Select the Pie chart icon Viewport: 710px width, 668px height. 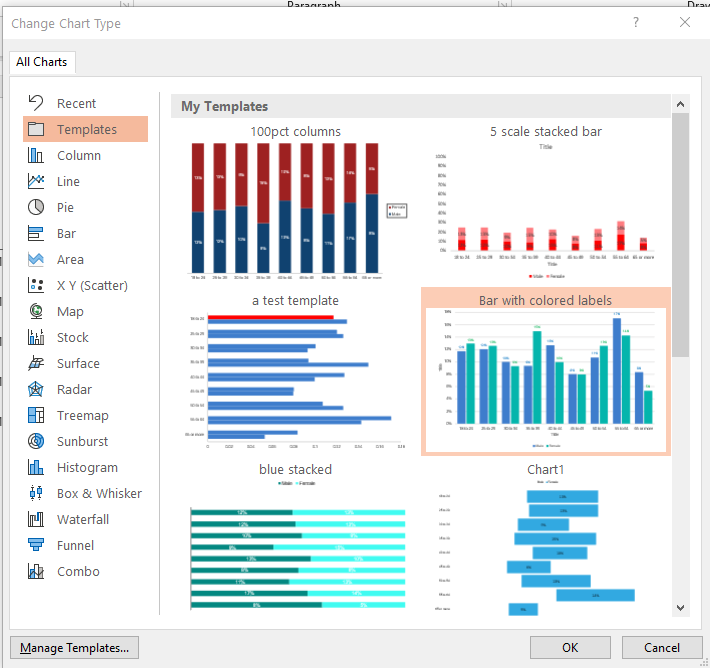pyautogui.click(x=36, y=208)
